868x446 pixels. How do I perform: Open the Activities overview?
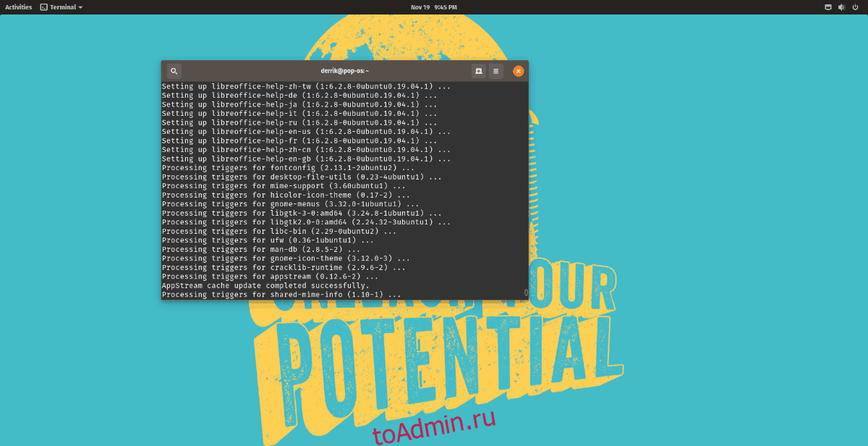[x=19, y=7]
